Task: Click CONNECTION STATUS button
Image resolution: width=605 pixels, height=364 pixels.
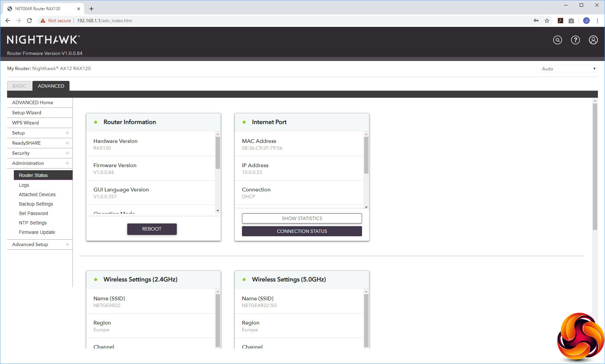Action: point(302,231)
